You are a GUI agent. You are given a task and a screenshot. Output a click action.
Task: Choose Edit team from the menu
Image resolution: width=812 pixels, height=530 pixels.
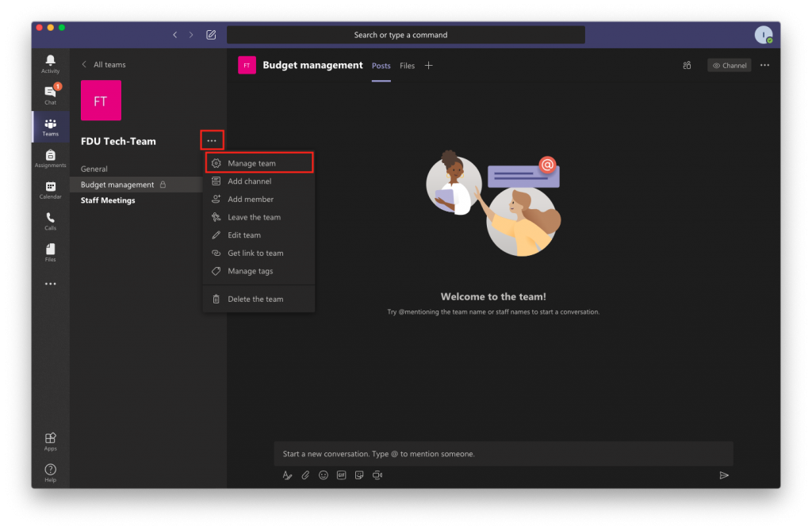point(259,235)
